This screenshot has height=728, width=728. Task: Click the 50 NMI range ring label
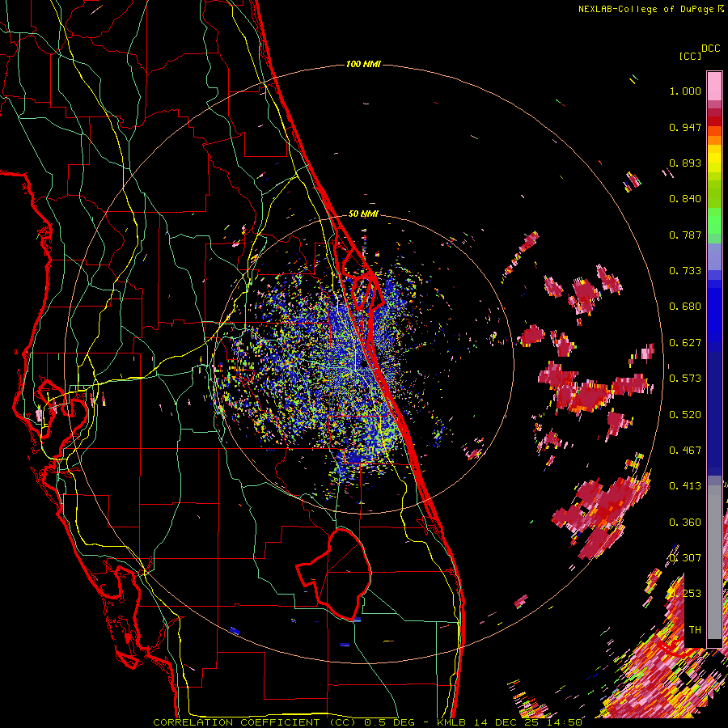click(363, 214)
